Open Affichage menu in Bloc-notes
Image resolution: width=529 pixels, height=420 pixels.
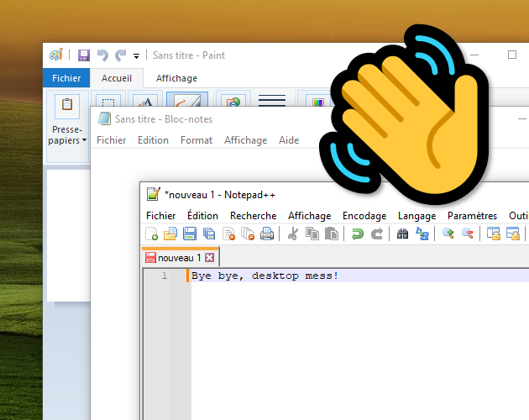[245, 140]
